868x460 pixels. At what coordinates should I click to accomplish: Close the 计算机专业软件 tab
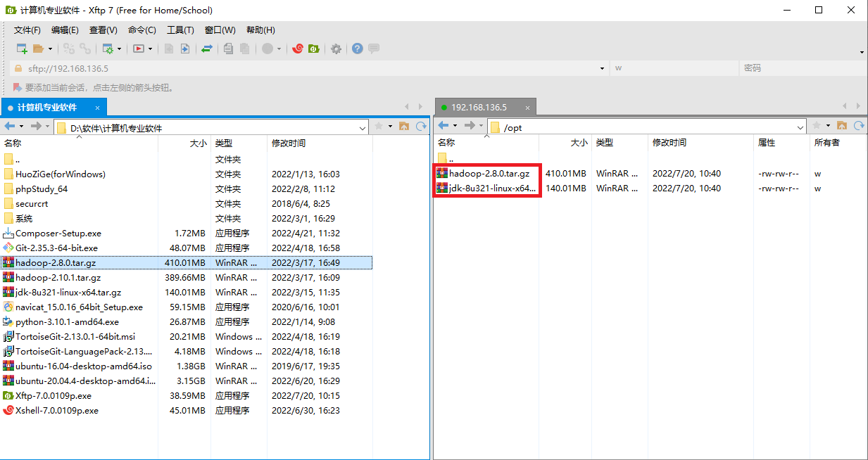tap(98, 108)
